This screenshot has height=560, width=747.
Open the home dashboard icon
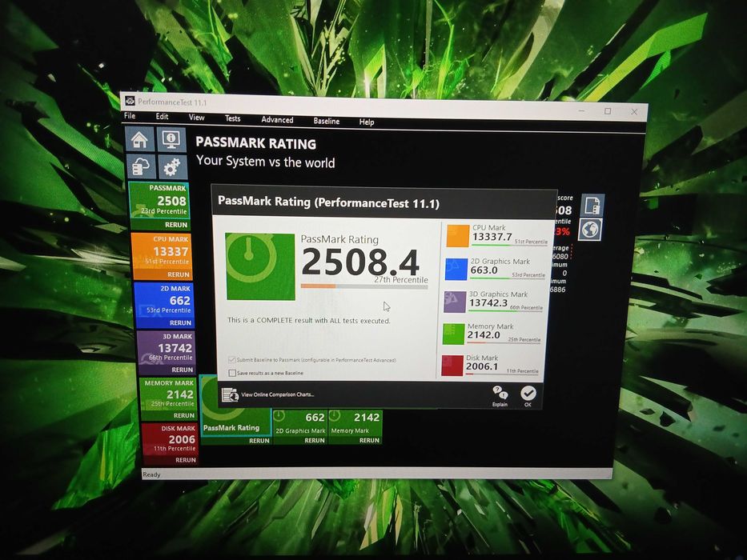click(139, 139)
